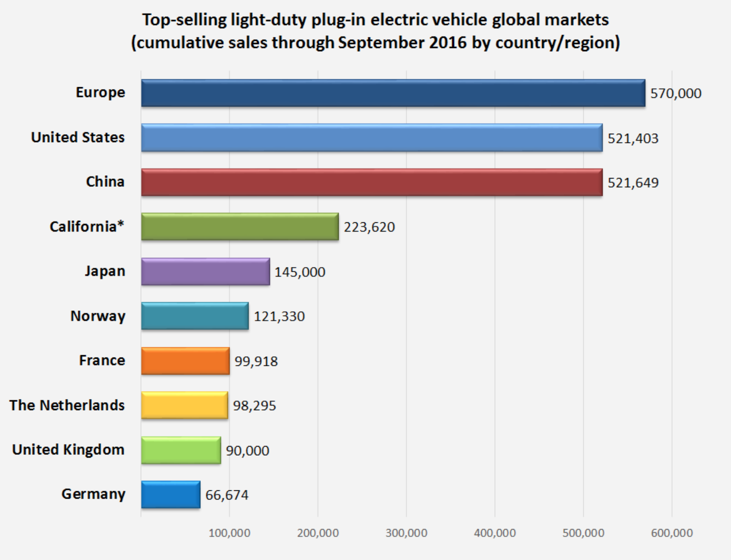
Task: Click the dark blue Europe bar
Action: pos(393,93)
